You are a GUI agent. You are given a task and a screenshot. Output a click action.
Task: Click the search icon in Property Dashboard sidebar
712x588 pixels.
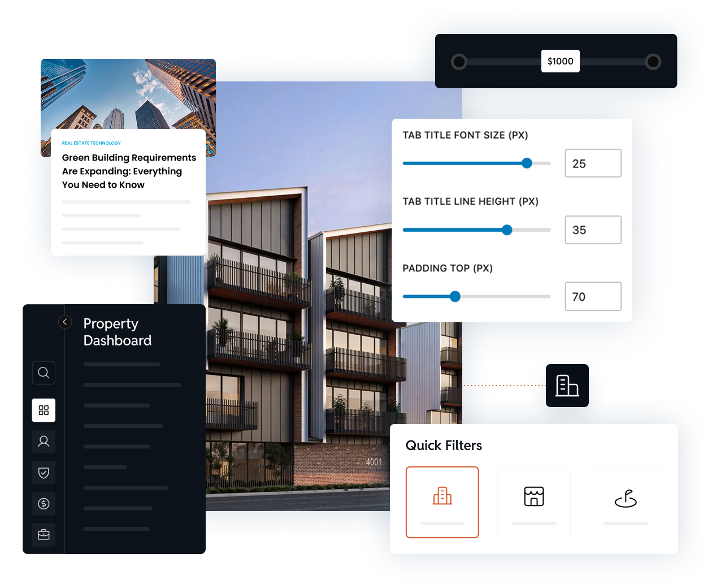pyautogui.click(x=44, y=373)
